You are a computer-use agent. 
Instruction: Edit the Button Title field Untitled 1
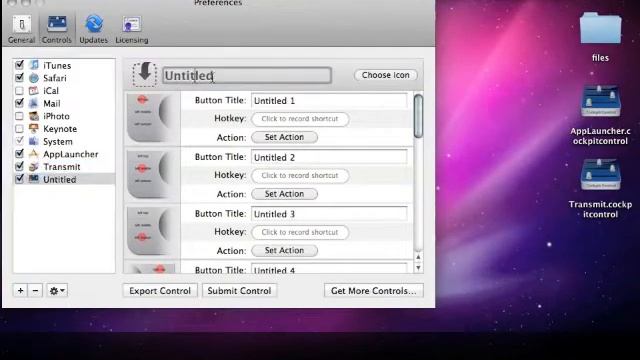click(x=329, y=101)
